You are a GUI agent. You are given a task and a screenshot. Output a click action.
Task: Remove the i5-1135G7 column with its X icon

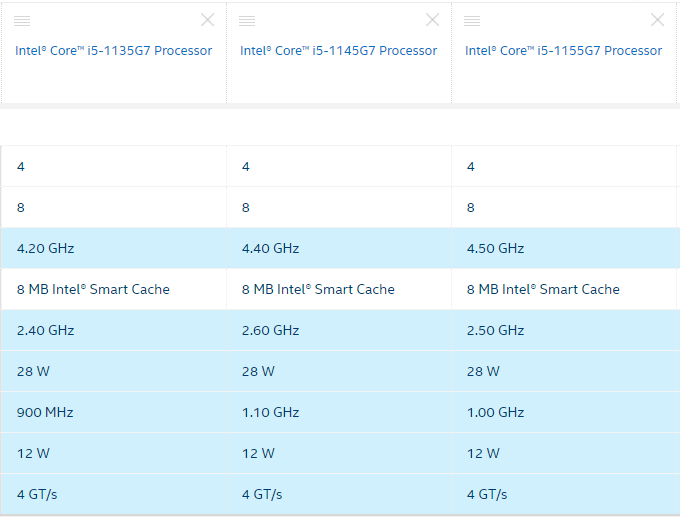tap(207, 20)
